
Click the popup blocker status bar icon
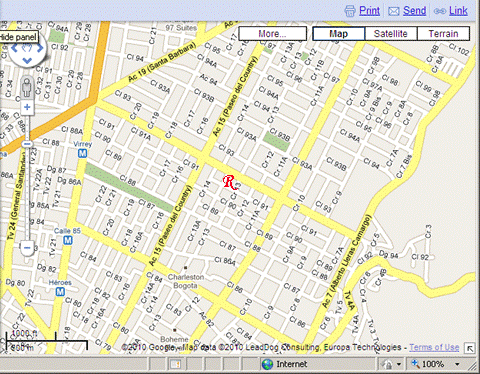click(176, 364)
